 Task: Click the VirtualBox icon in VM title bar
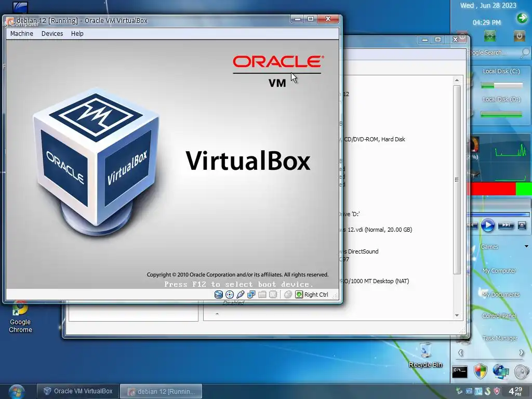(x=10, y=21)
